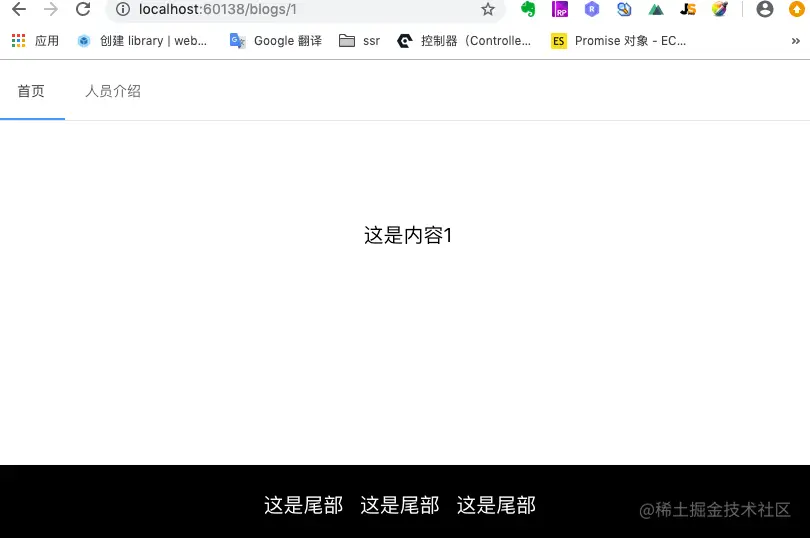Screen dimensions: 810x538
Task: Click the orange update arrow icon
Action: pyautogui.click(x=797, y=9)
